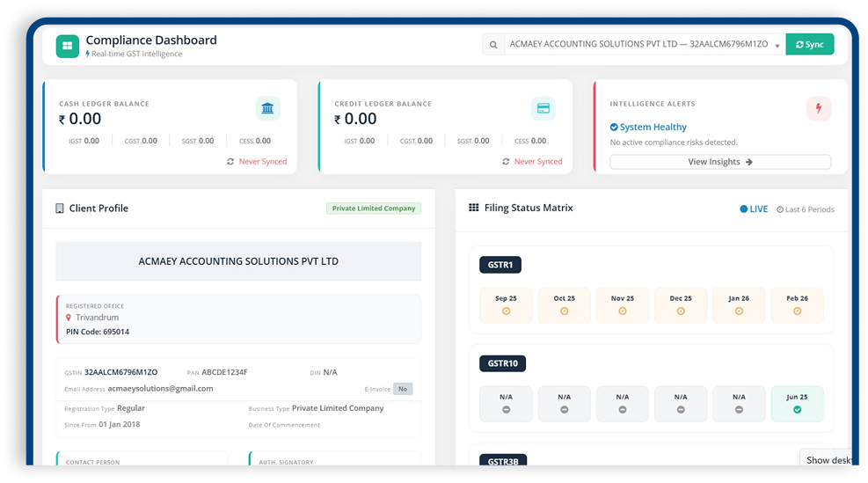Click the pending clock icon under Feb 26
Viewport: 868px width, 483px height.
pyautogui.click(x=797, y=311)
